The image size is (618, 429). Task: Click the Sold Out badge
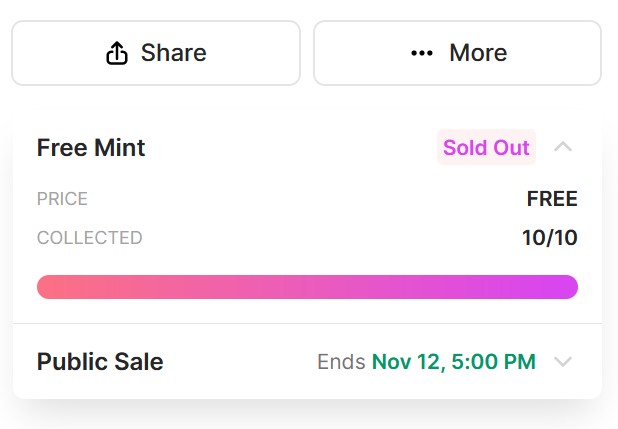pyautogui.click(x=486, y=147)
